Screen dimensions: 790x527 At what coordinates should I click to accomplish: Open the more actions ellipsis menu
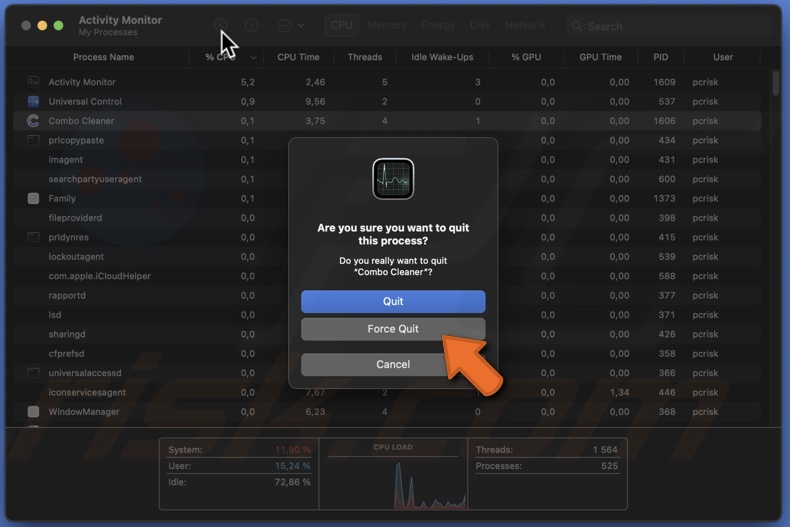click(x=291, y=25)
